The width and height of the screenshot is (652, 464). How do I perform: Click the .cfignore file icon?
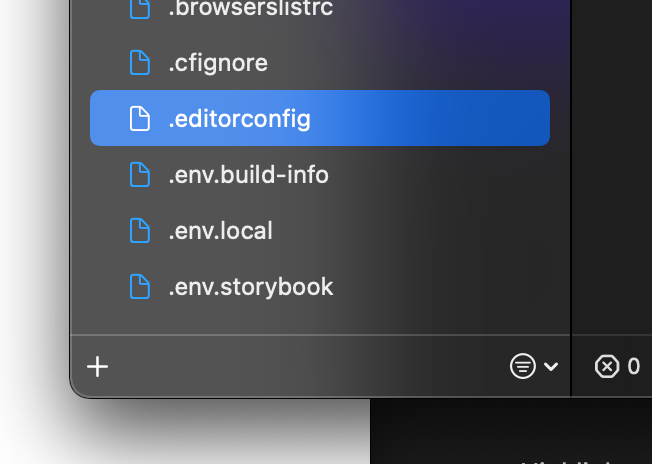[x=140, y=63]
